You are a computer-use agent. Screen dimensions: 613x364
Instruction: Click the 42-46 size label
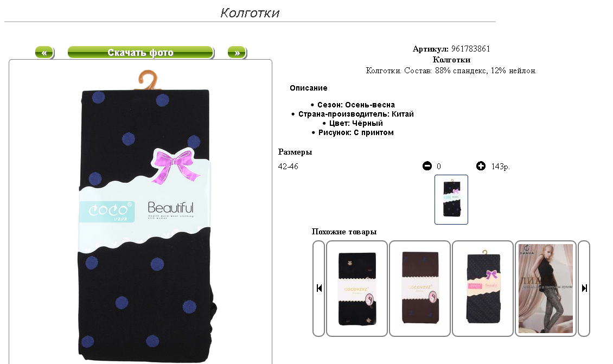click(288, 167)
